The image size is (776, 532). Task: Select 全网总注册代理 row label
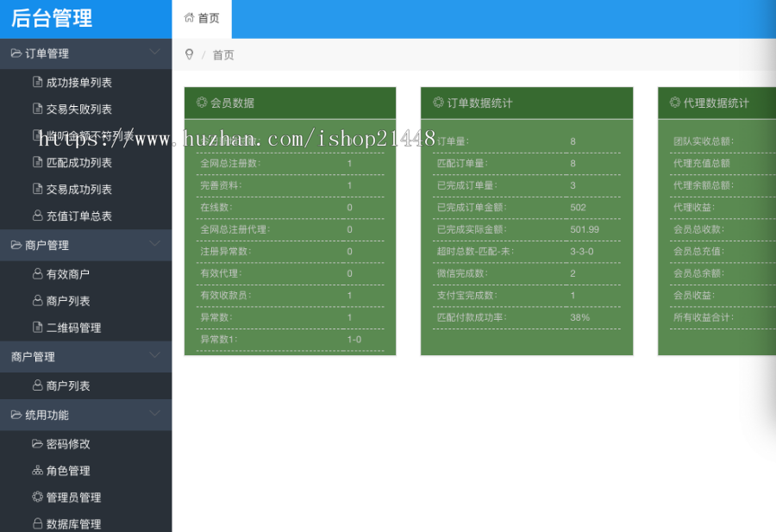pos(235,229)
